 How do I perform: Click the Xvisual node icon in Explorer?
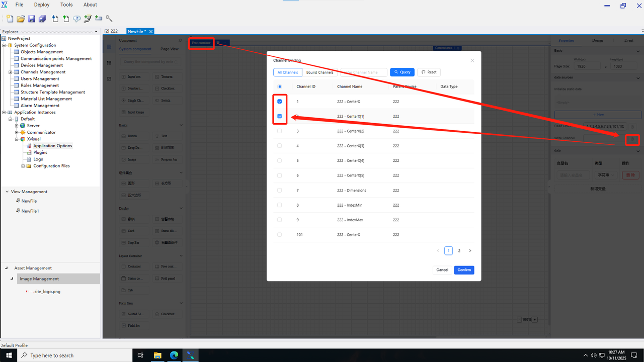23,139
